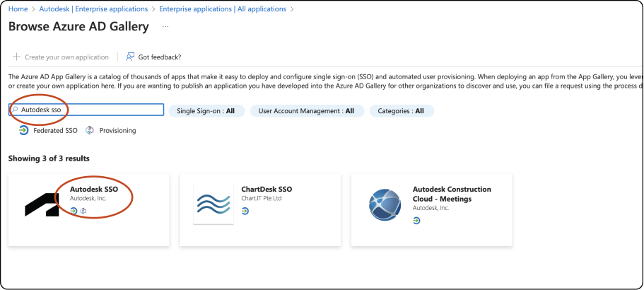Click the magnifier icon in the search box
The image size is (644, 290).
[14, 110]
